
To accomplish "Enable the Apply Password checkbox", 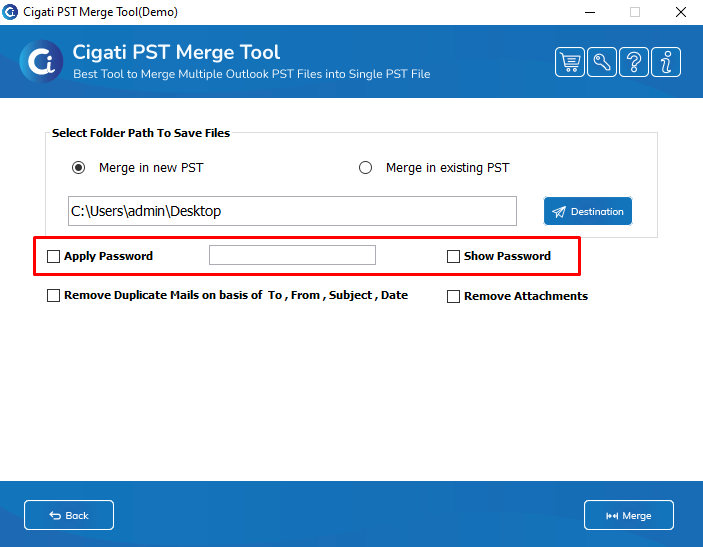I will tap(53, 256).
